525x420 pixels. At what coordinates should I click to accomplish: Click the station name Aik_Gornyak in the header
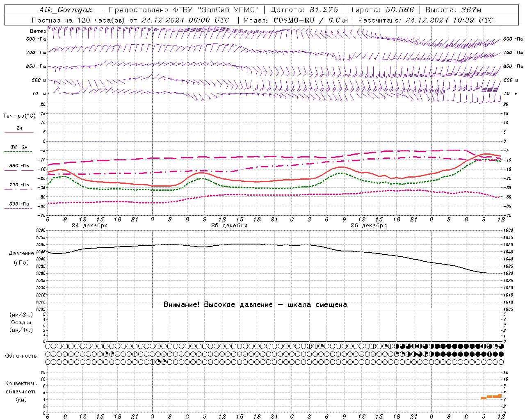[66, 10]
